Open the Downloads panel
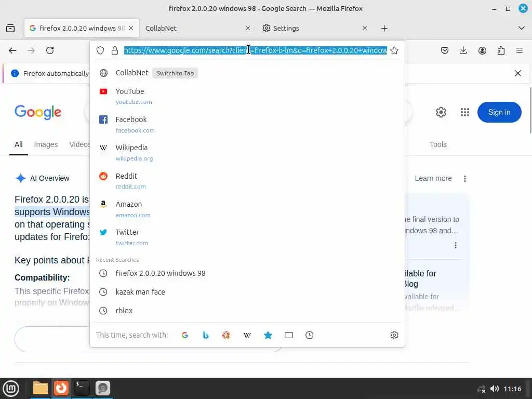 (x=463, y=50)
